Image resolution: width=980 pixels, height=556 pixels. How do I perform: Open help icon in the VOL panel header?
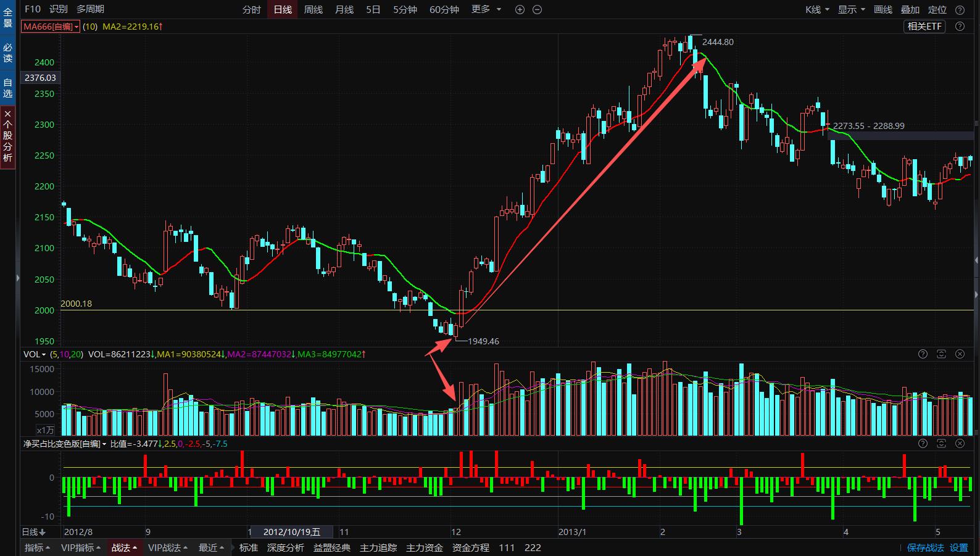923,354
